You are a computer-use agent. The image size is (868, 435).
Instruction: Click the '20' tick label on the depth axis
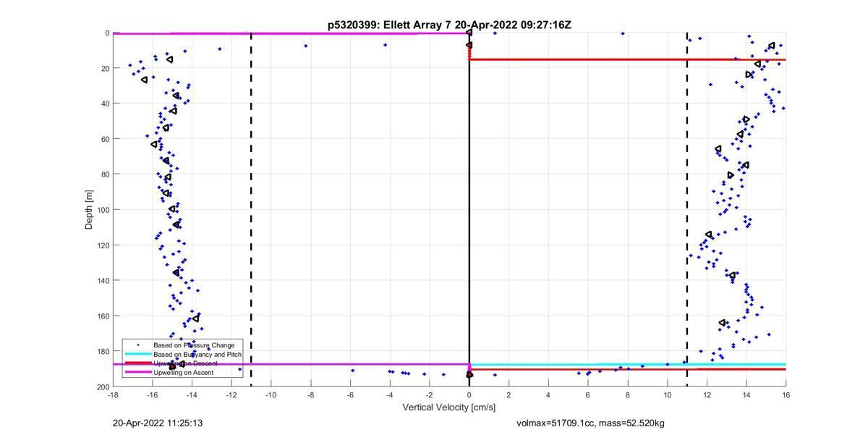[x=105, y=69]
